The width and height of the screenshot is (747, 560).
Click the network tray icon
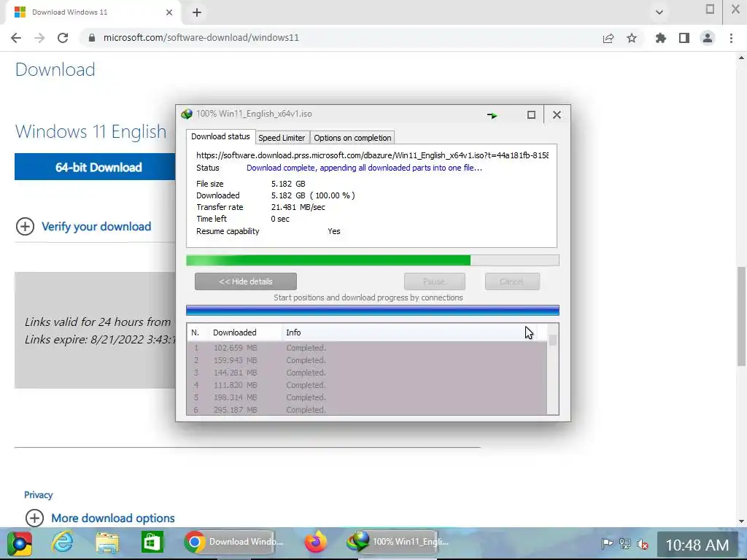(x=625, y=543)
